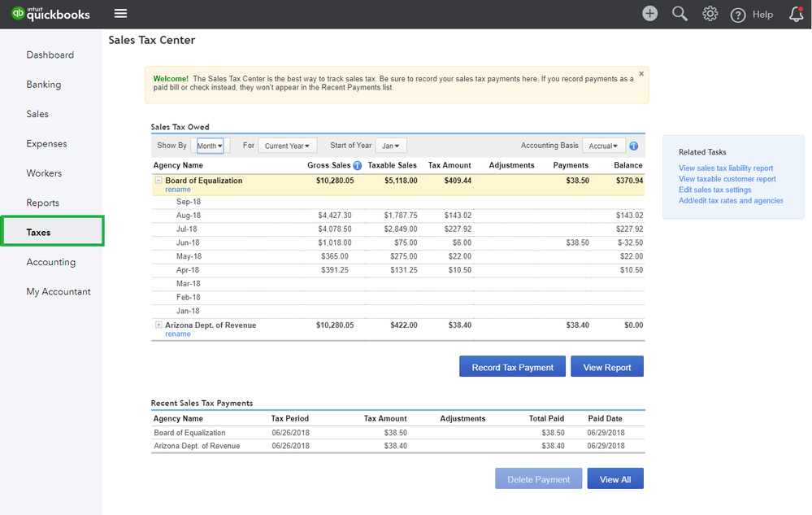
Task: Collapse the Board of Equalization rows
Action: coord(158,181)
